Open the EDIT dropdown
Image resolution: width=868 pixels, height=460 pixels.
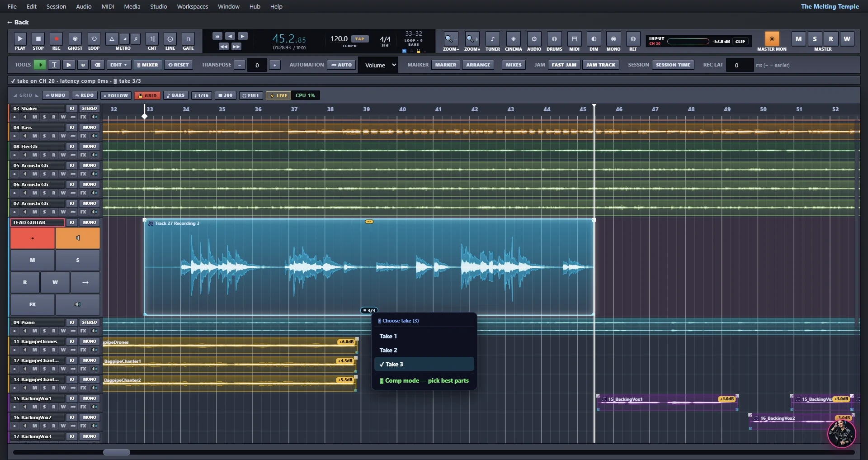pyautogui.click(x=119, y=65)
